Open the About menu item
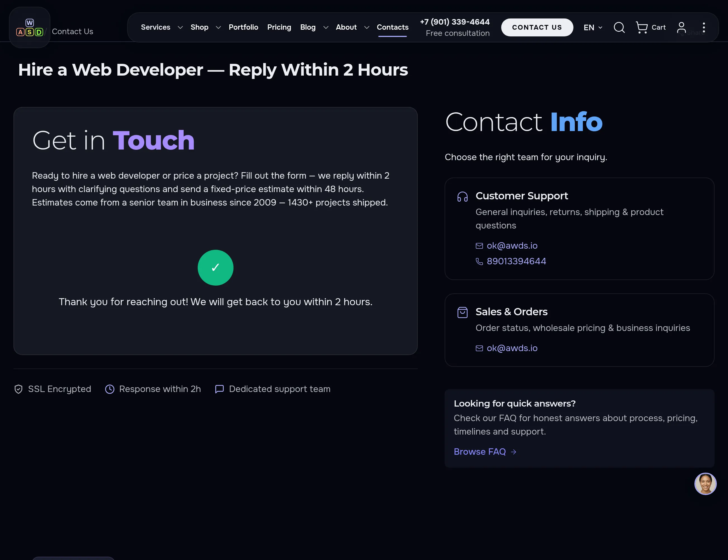The width and height of the screenshot is (728, 560). tap(346, 27)
